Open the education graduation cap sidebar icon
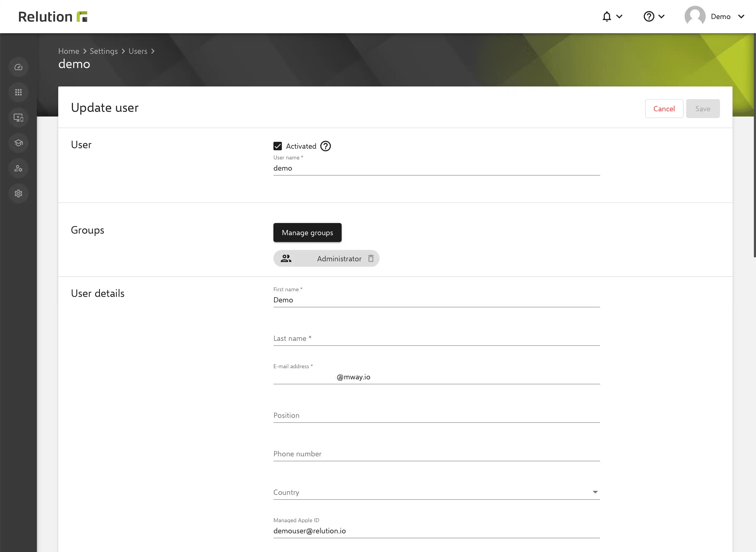Viewport: 756px width, 552px height. 18,143
